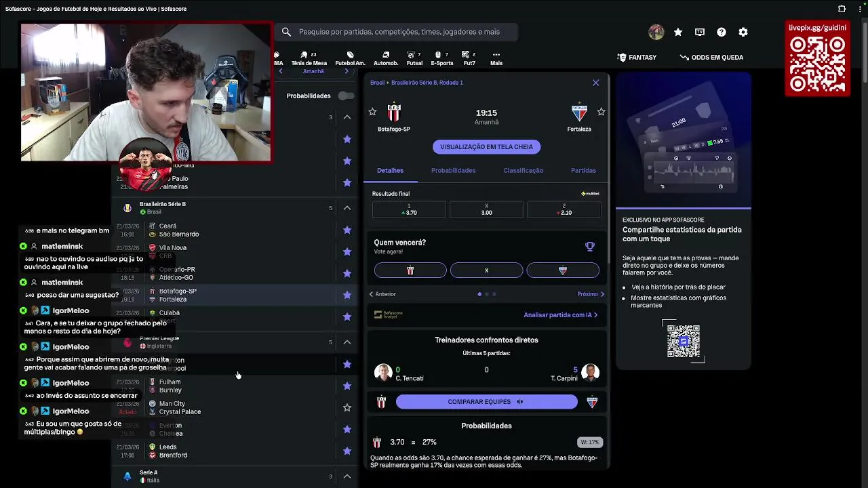Select the Tênis de Mesa sport
Viewport: 868px width, 488px height.
point(309,58)
